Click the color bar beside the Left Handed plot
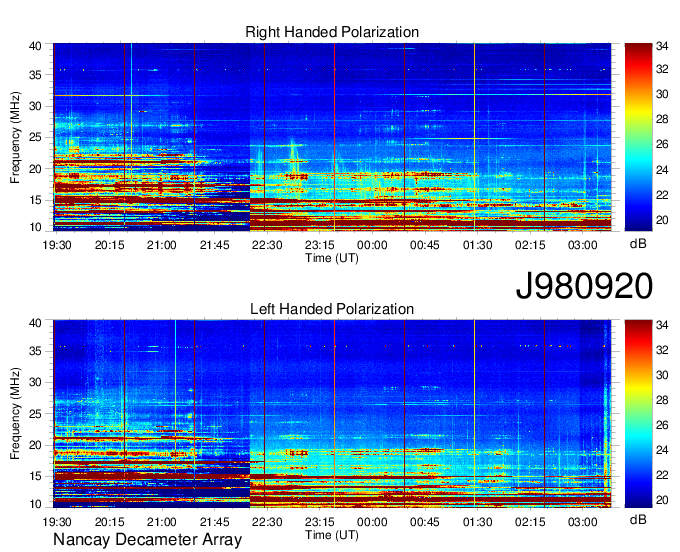 tap(638, 414)
